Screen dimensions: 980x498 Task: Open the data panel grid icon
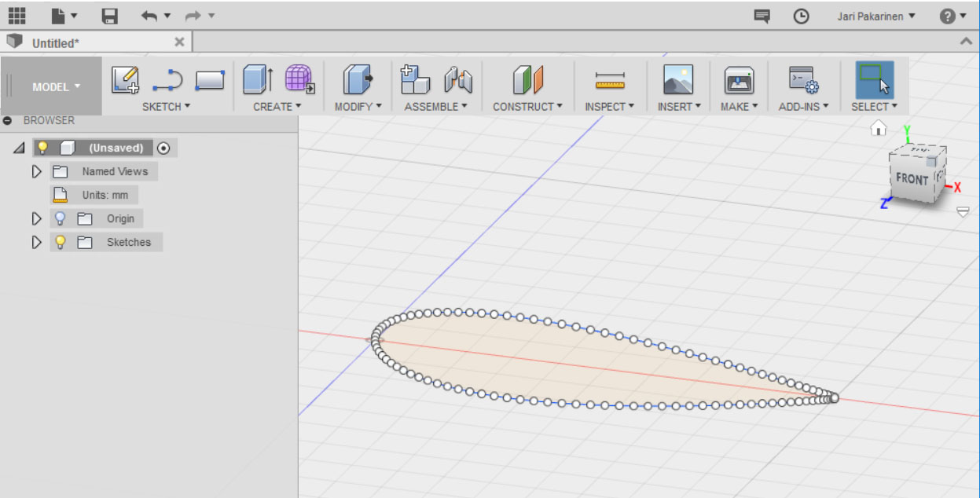click(x=17, y=15)
